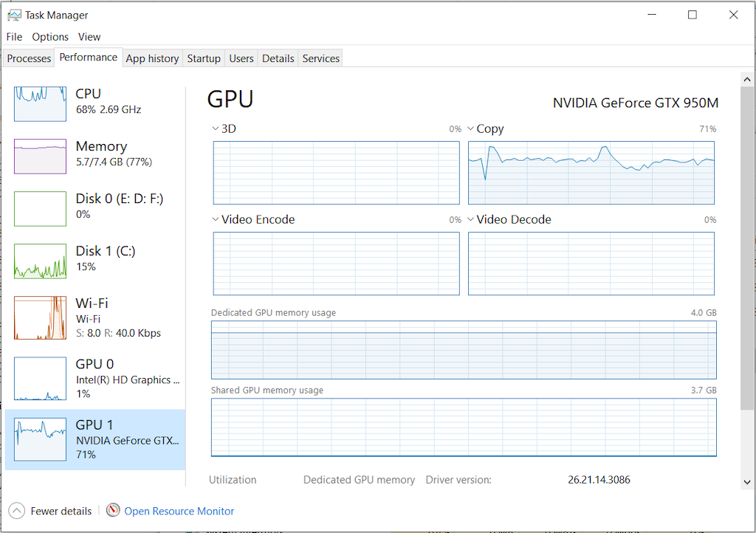Viewport: 756px width, 533px height.
Task: Click the Dedicated GPU memory usage graph
Action: click(x=464, y=351)
